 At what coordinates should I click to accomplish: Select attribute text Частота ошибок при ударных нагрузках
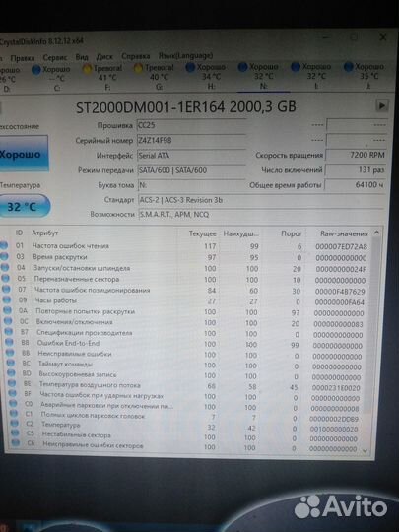pyautogui.click(x=101, y=396)
